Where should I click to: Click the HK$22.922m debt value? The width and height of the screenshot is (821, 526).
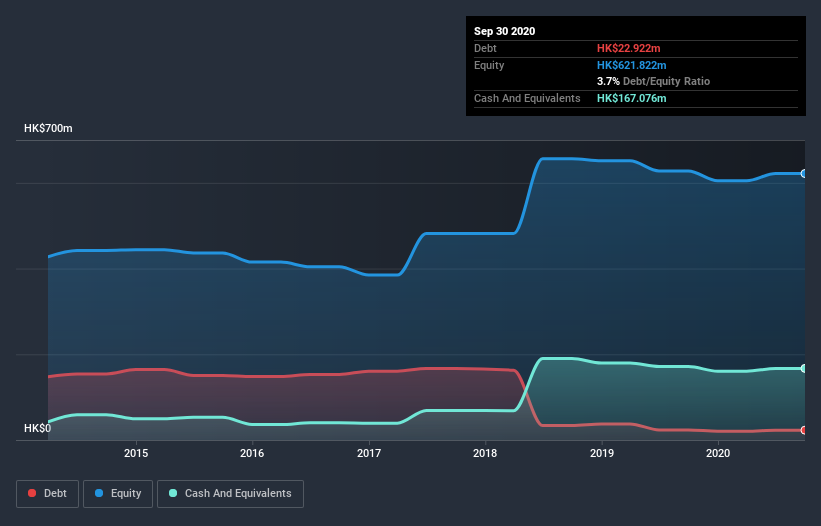(x=628, y=48)
